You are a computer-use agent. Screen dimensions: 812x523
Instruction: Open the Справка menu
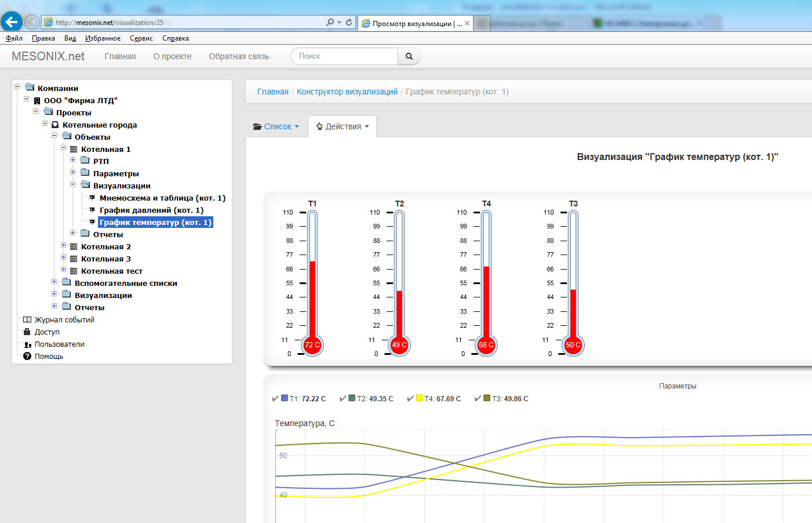coord(176,38)
